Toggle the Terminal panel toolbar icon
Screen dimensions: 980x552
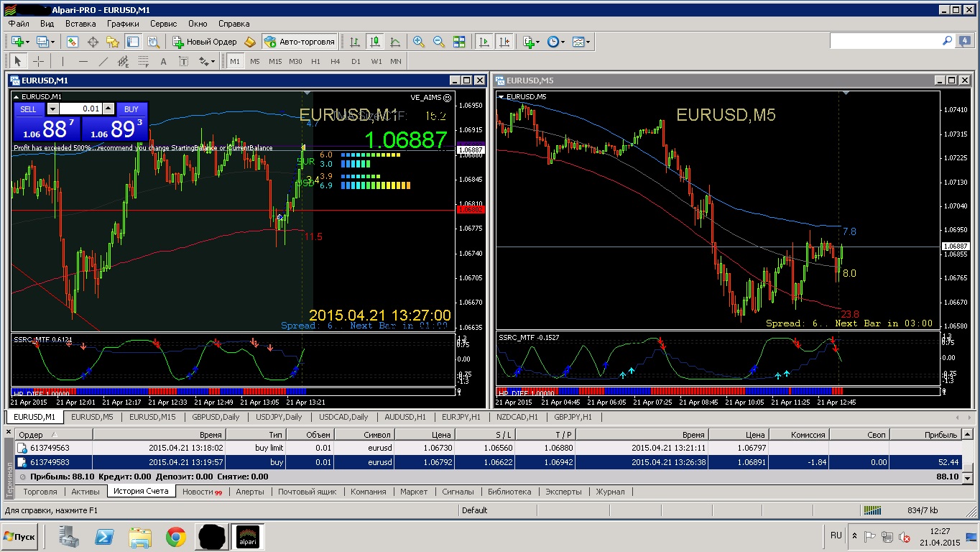(x=133, y=42)
